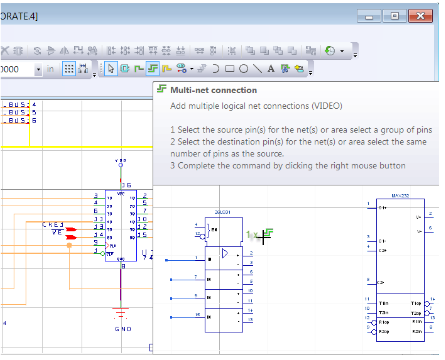Activate the Select arrow pointer tool
This screenshot has height=360, width=445.
click(x=111, y=69)
